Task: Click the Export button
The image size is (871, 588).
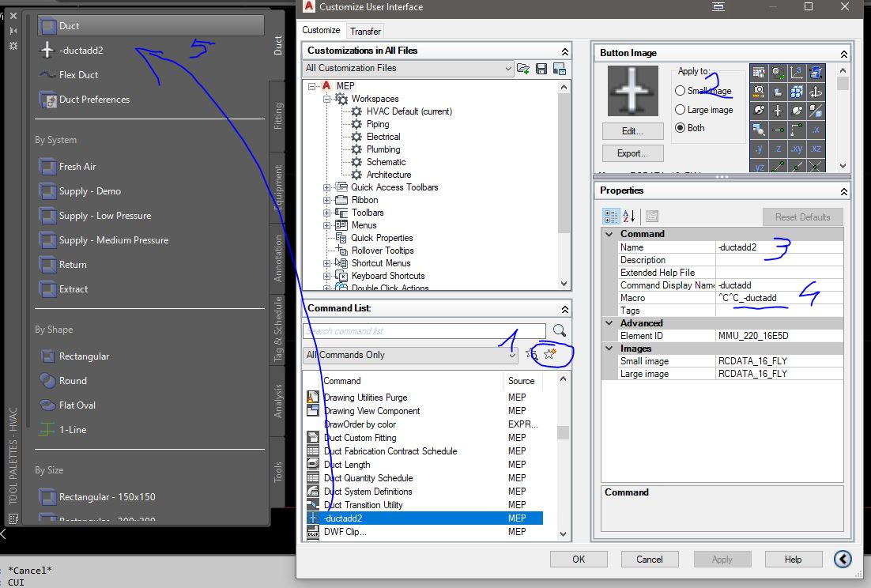Action: [x=632, y=153]
